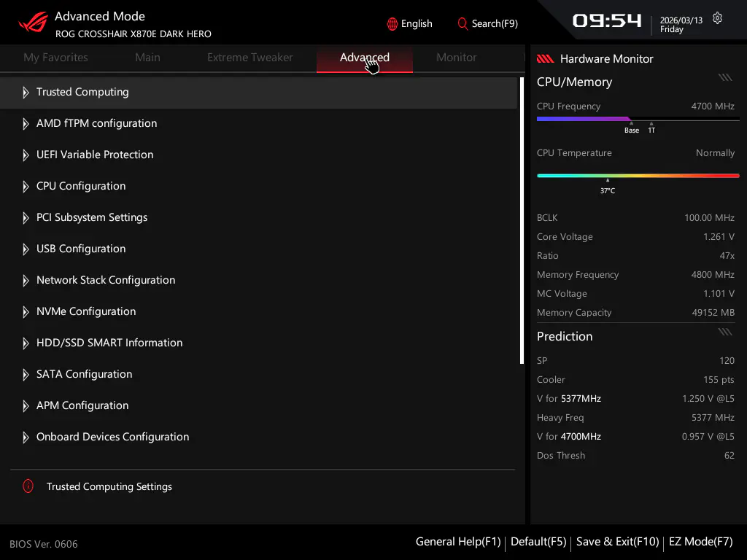The width and height of the screenshot is (747, 560).
Task: Click the 2026/03/13 Friday date
Action: (x=681, y=25)
